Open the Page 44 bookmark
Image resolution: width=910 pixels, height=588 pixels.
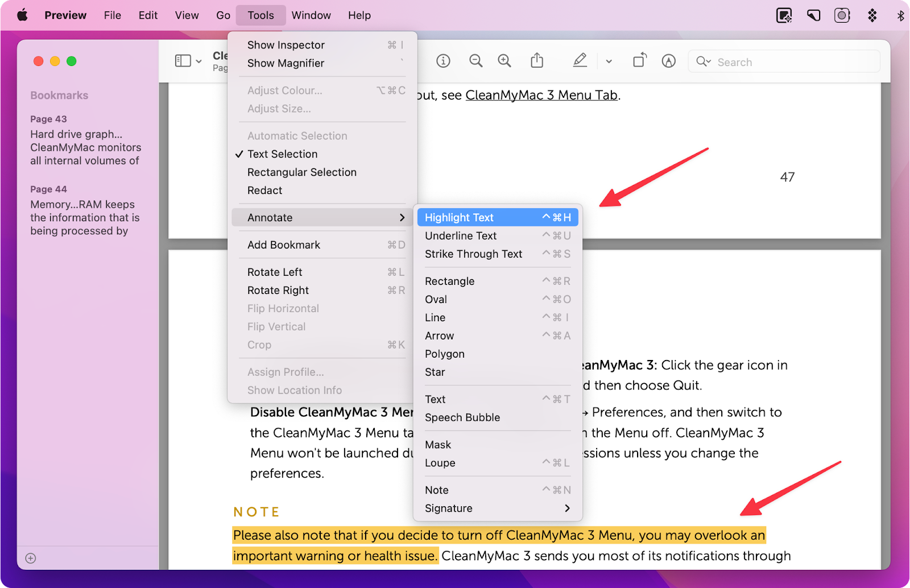(x=85, y=210)
